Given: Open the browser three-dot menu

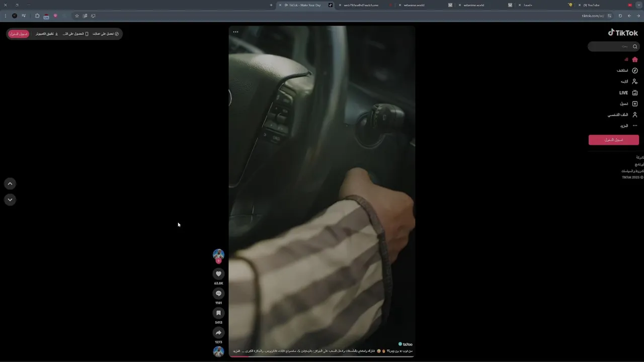Looking at the screenshot, I should (6, 16).
